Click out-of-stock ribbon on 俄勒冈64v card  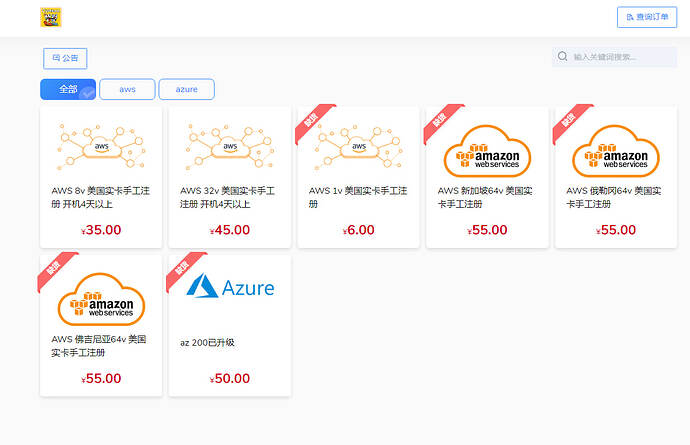(x=569, y=120)
